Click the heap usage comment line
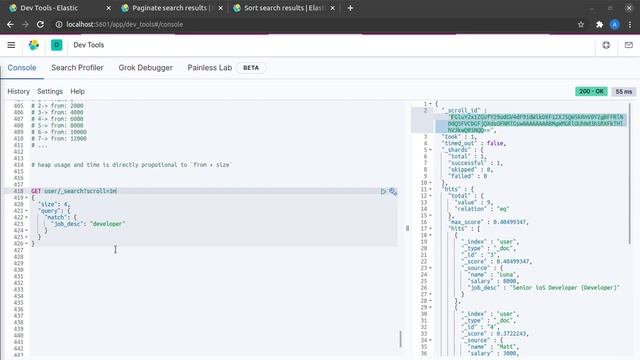 click(x=131, y=165)
